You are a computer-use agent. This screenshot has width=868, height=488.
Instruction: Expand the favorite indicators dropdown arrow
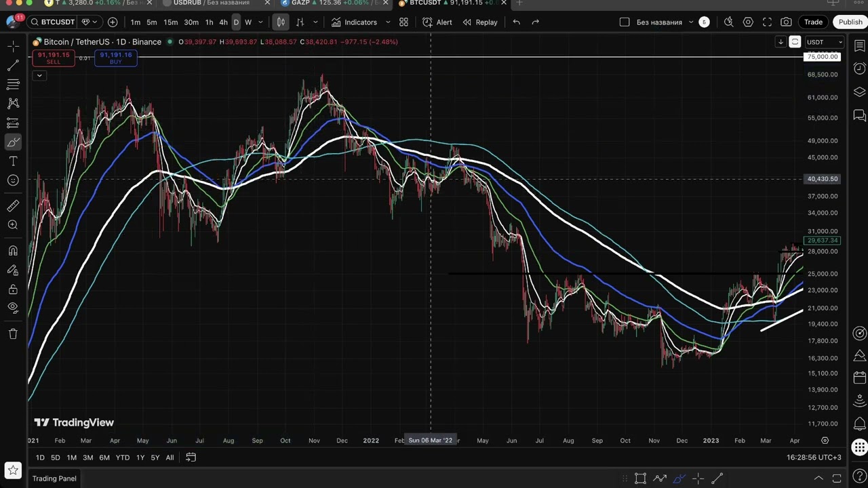[x=388, y=22]
